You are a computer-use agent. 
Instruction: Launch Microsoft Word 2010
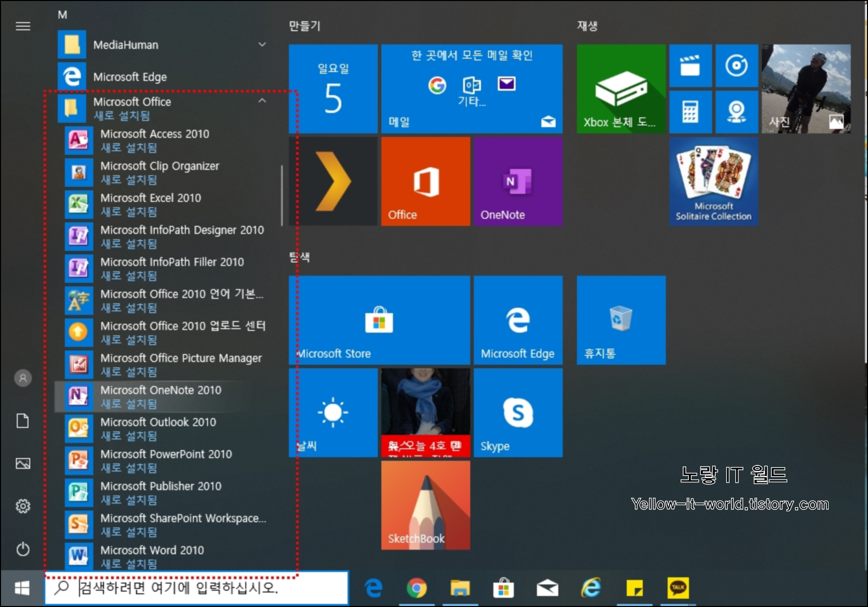(163, 556)
